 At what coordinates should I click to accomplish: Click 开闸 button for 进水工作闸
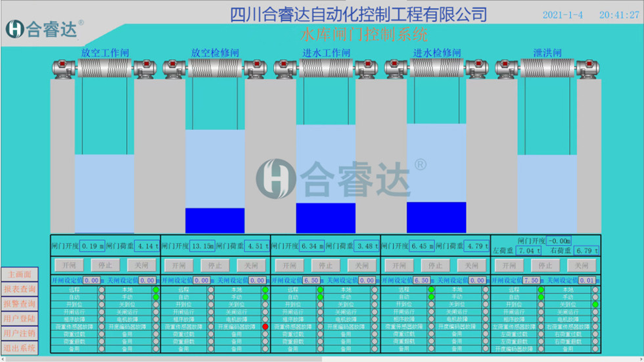tap(289, 265)
